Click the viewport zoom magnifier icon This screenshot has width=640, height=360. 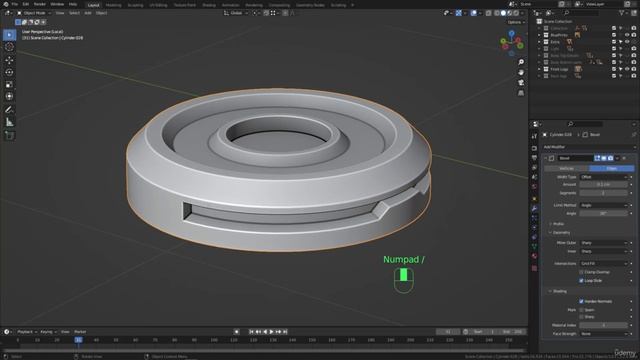(521, 62)
